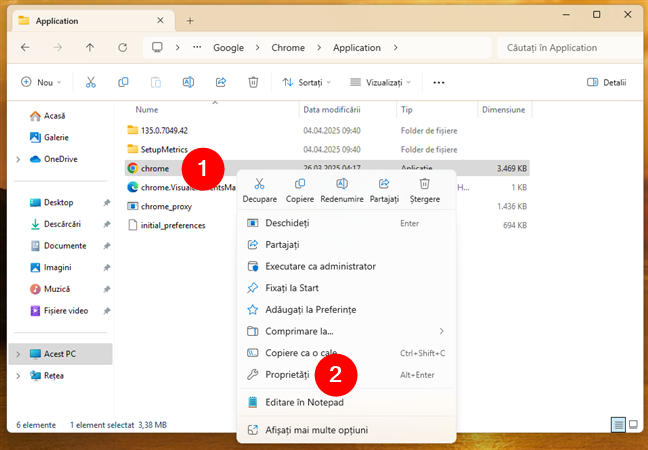Click chevron after Application in path
Screen dimensions: 648x450
pos(395,48)
